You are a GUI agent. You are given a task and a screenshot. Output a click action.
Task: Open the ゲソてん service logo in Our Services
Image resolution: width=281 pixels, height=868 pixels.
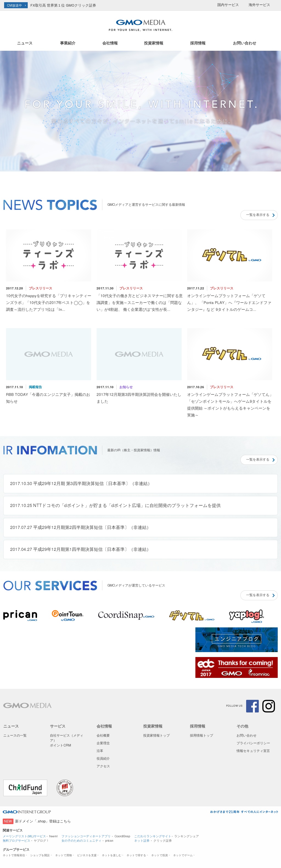click(192, 616)
